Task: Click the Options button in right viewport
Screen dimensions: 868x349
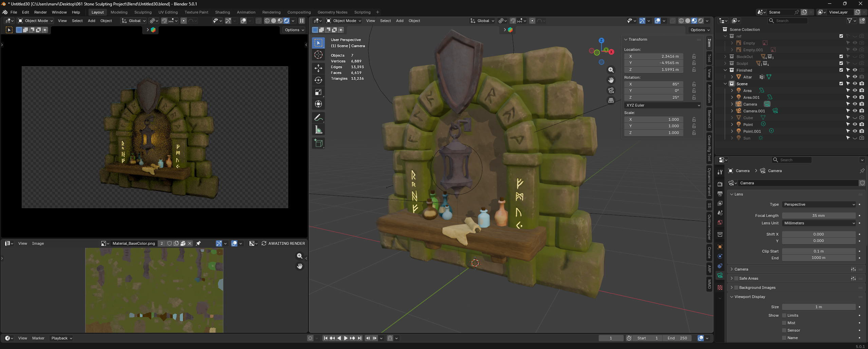Action: tap(700, 30)
